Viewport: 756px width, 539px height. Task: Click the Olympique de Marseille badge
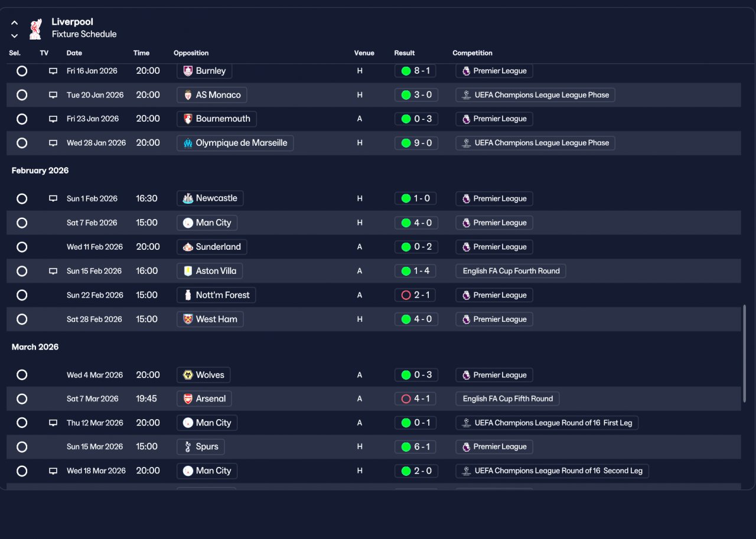coord(188,143)
